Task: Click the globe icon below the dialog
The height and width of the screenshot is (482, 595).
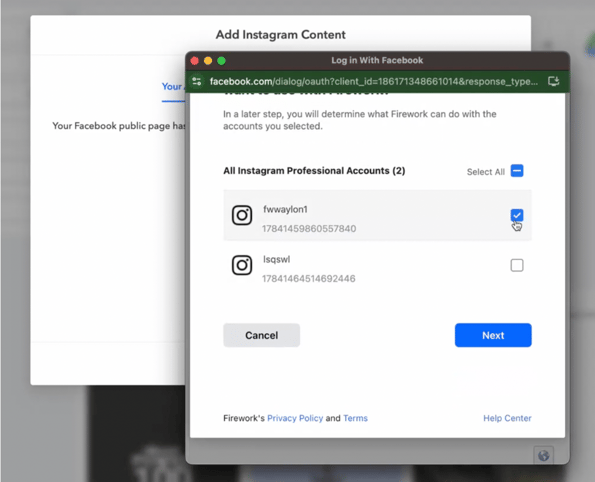Action: point(543,455)
